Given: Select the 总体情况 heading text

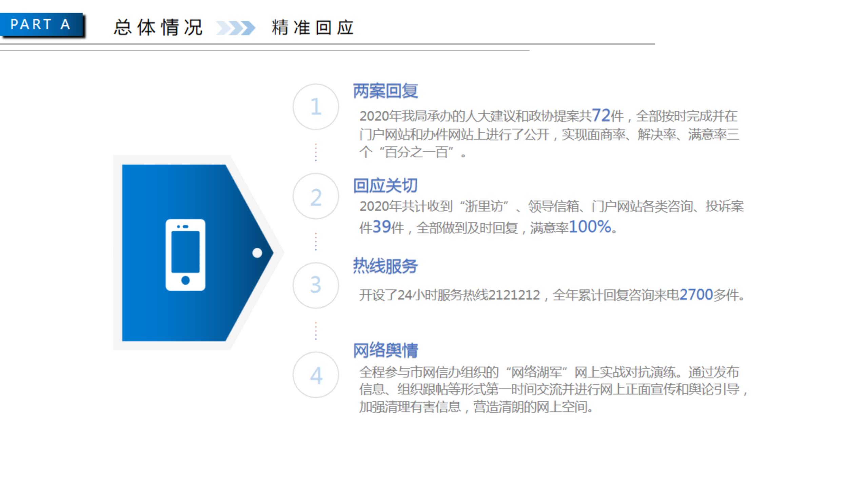Looking at the screenshot, I should tap(158, 27).
